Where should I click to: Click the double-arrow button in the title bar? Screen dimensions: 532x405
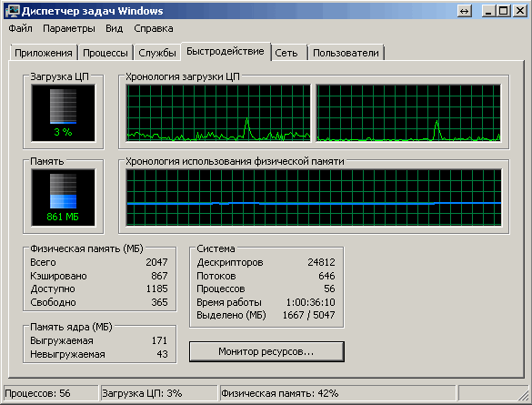point(465,11)
